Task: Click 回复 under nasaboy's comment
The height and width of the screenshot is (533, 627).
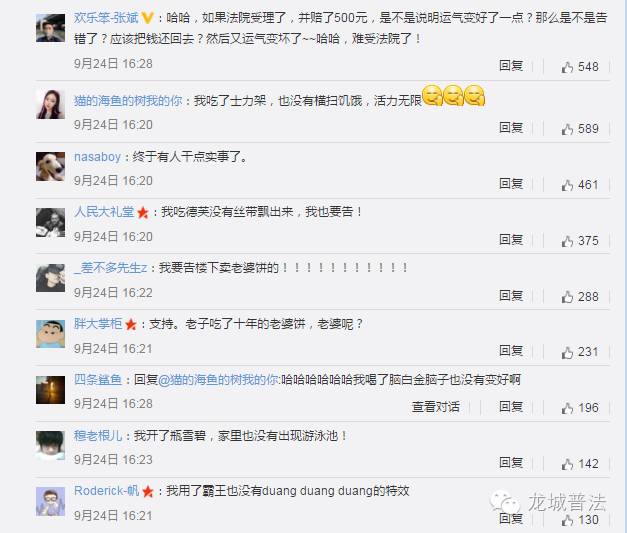Action: coord(511,184)
